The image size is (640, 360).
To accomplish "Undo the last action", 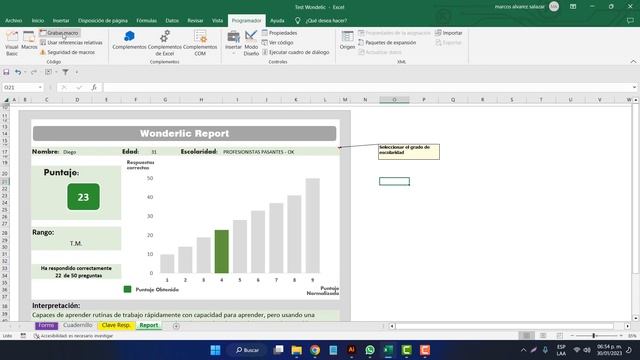I will 18,72.
